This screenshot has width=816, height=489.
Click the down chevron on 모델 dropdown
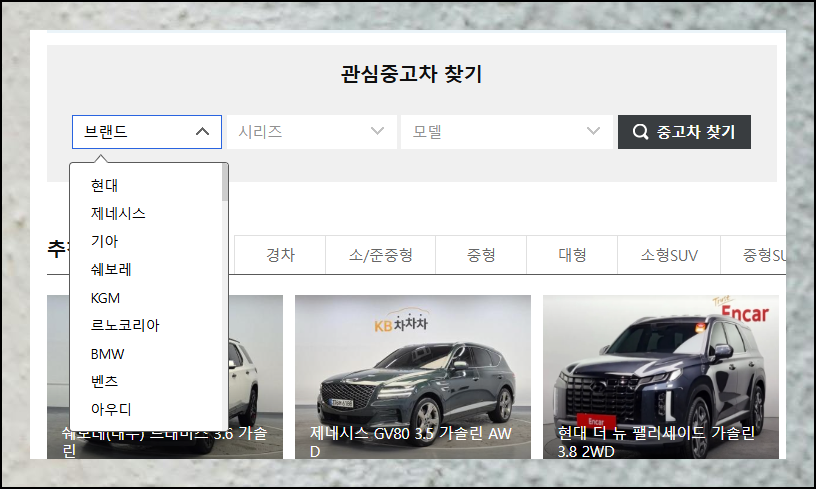click(593, 131)
